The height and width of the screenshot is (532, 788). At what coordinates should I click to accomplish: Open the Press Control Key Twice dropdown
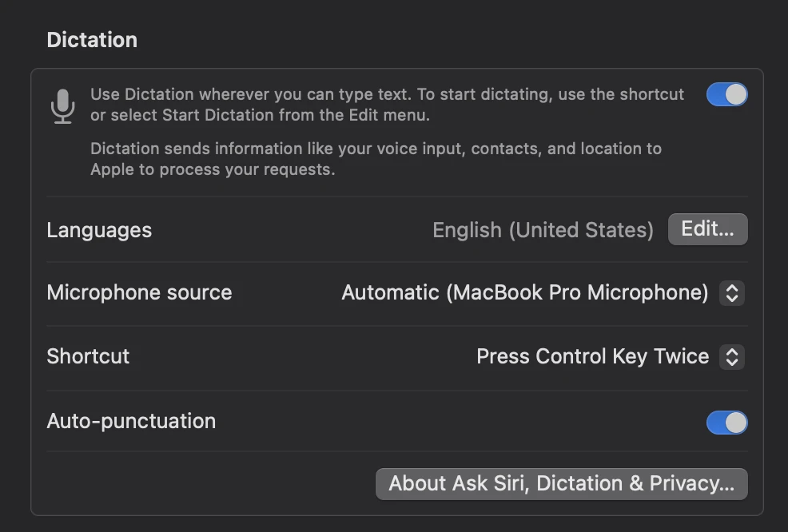[592, 356]
